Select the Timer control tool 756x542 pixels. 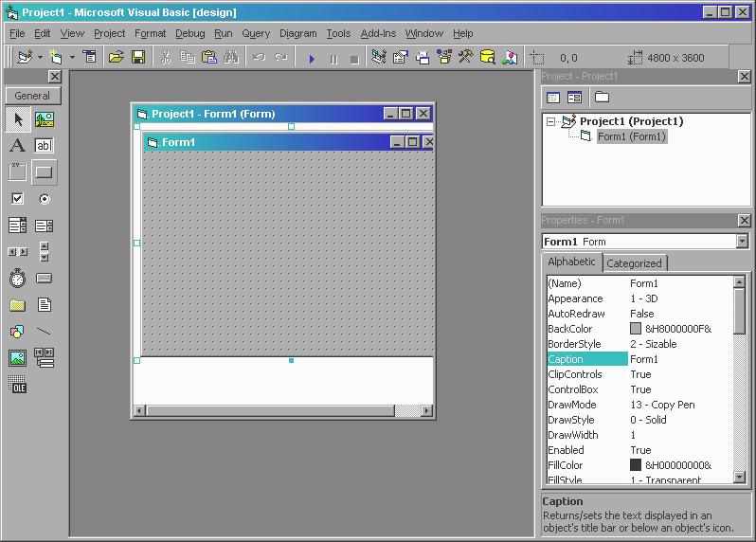pos(18,279)
